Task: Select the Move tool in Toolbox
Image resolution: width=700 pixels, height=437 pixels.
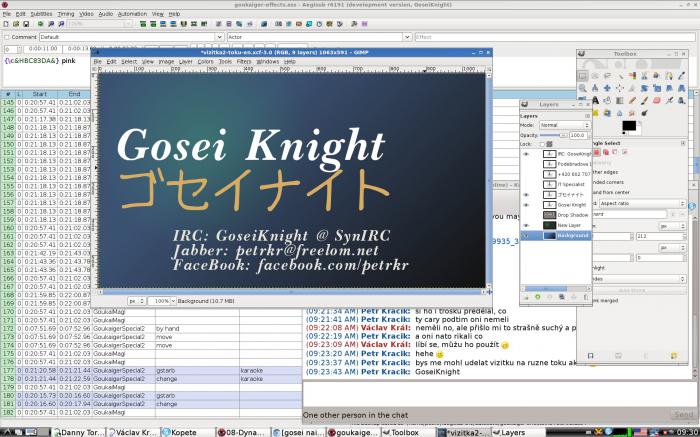Action: 607,88
